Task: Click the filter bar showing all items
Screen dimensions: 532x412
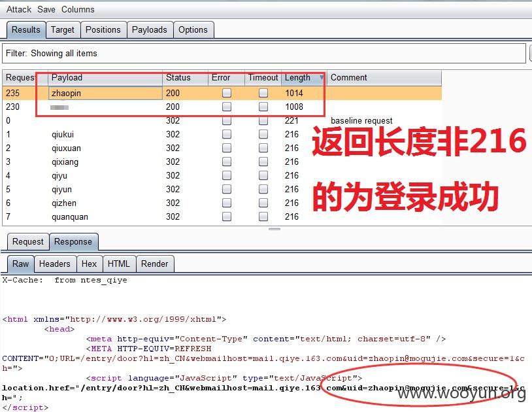Action: pyautogui.click(x=263, y=53)
